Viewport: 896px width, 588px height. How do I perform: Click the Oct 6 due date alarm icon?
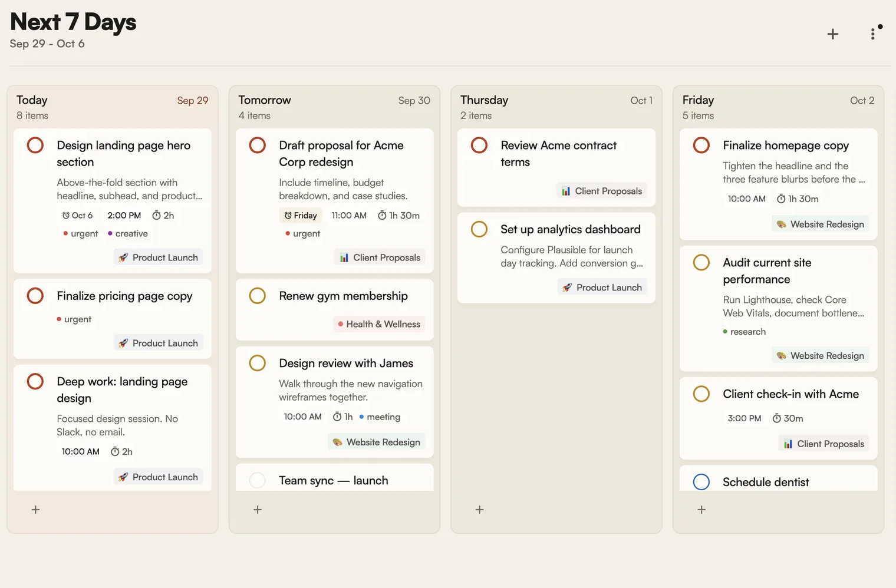[x=66, y=216]
